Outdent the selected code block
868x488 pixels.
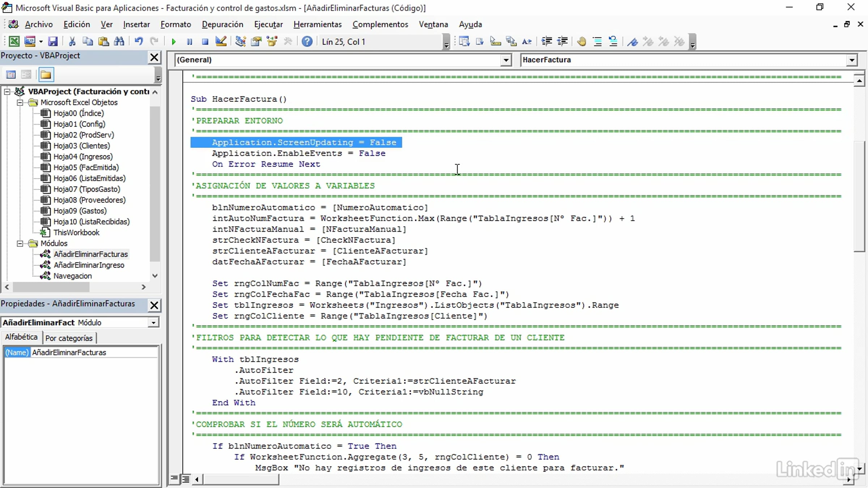coord(562,42)
